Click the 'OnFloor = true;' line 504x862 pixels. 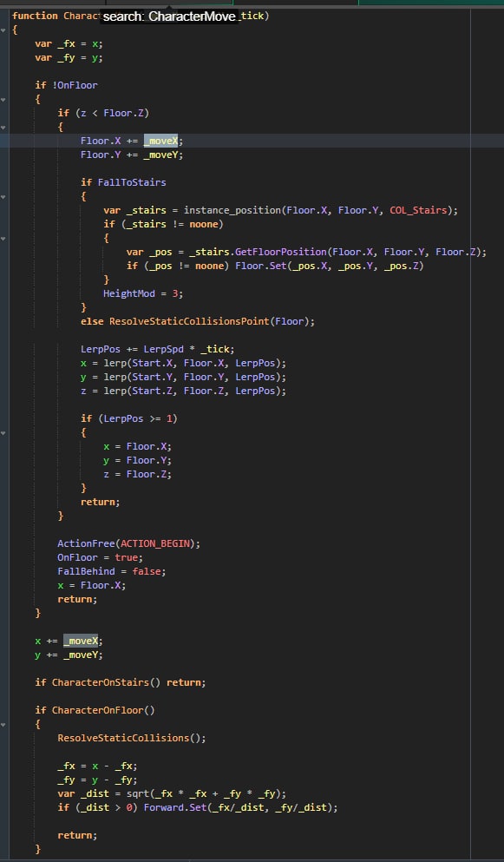100,557
